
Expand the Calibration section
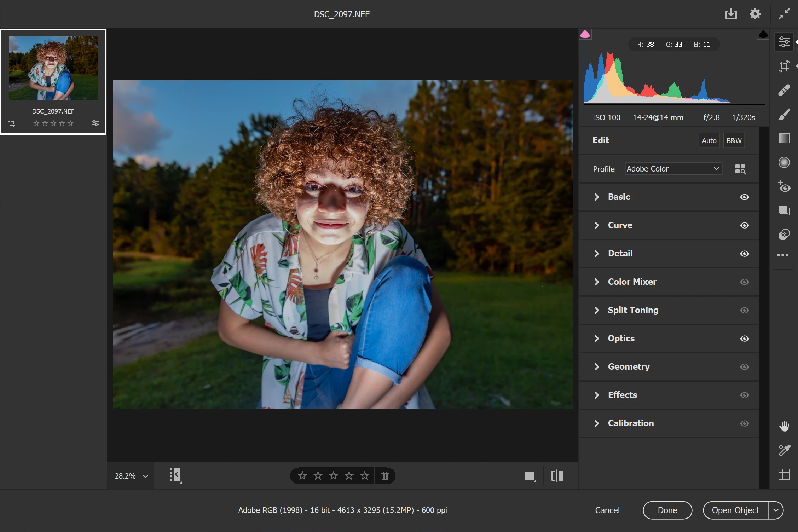point(630,423)
